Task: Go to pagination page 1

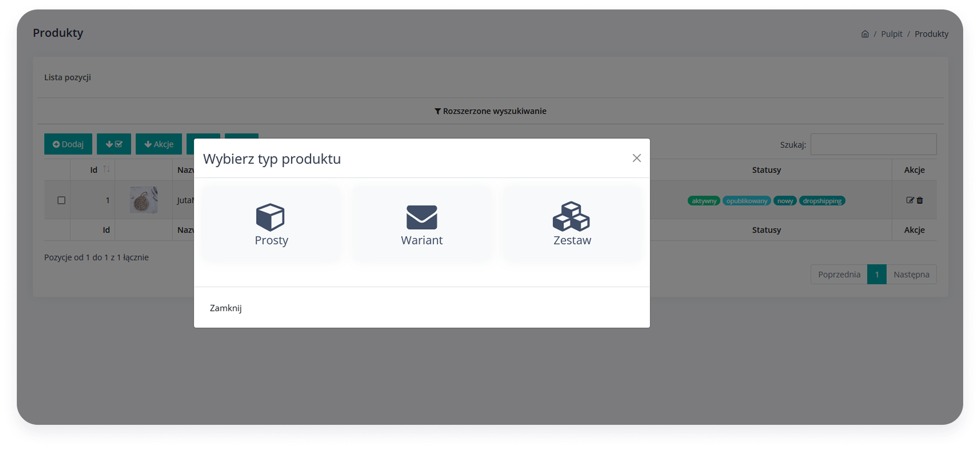Action: 877,274
